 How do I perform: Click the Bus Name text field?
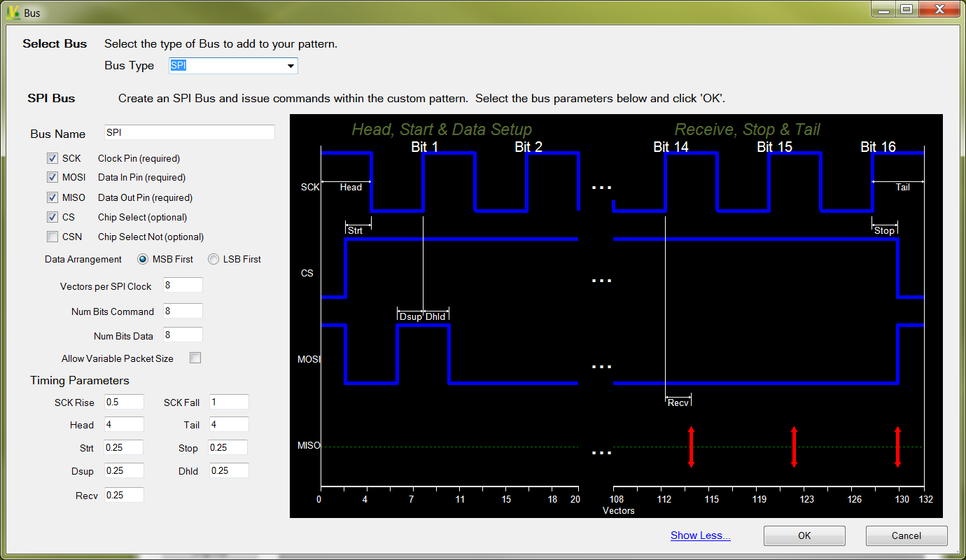click(189, 132)
